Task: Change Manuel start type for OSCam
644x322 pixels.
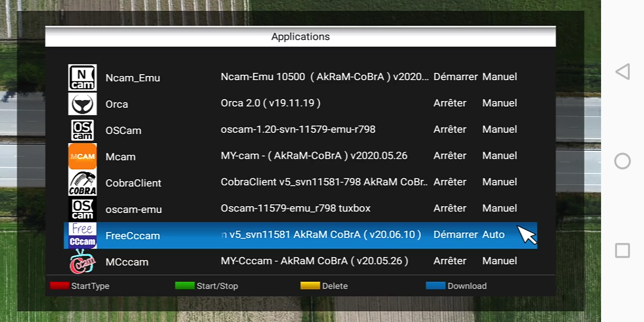Action: 499,130
